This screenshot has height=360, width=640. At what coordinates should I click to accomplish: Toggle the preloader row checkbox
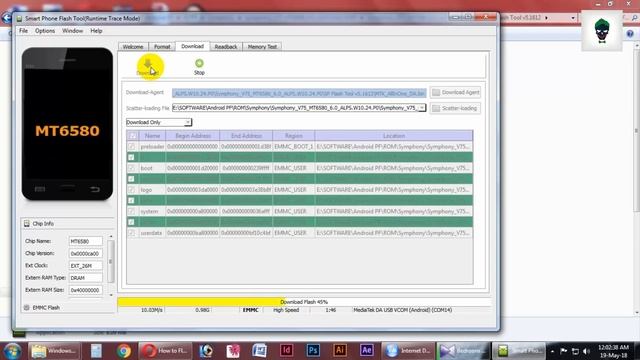[131, 146]
